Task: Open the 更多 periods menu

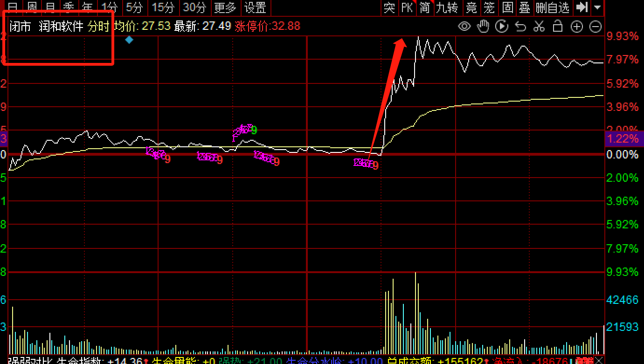Action: click(226, 7)
